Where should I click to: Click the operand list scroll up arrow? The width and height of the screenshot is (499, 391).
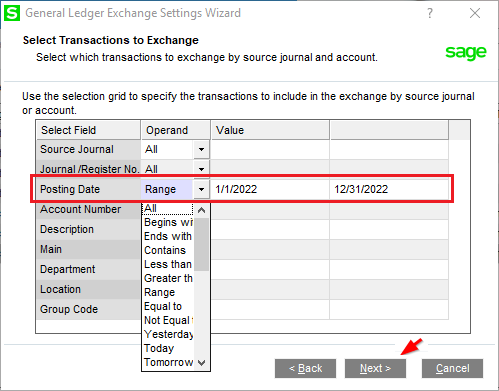201,210
